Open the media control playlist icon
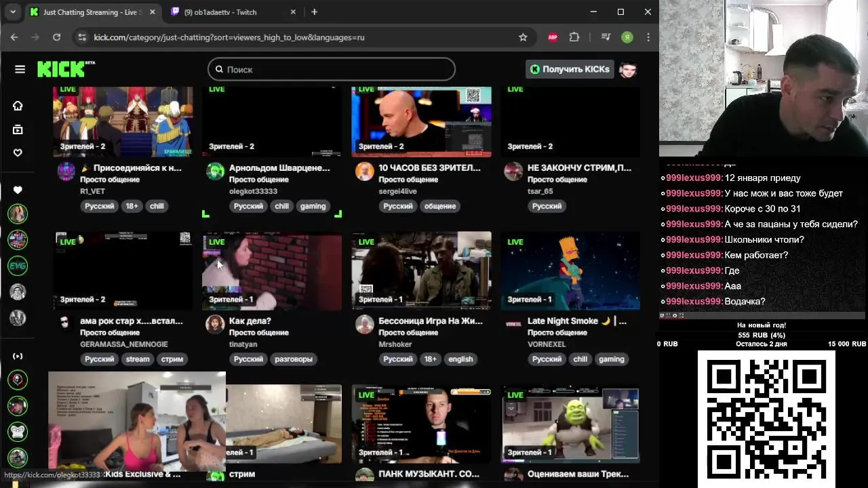 point(606,37)
